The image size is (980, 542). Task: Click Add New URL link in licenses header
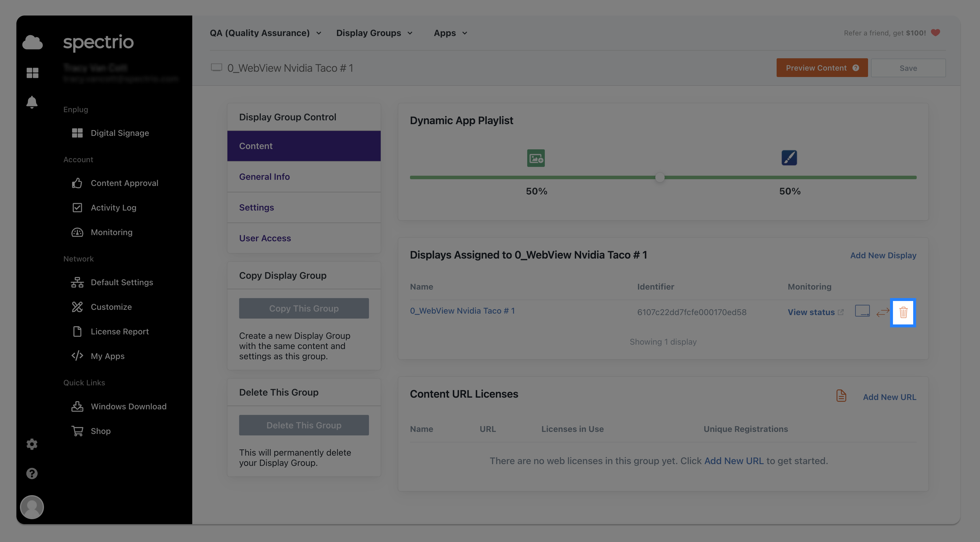point(889,397)
